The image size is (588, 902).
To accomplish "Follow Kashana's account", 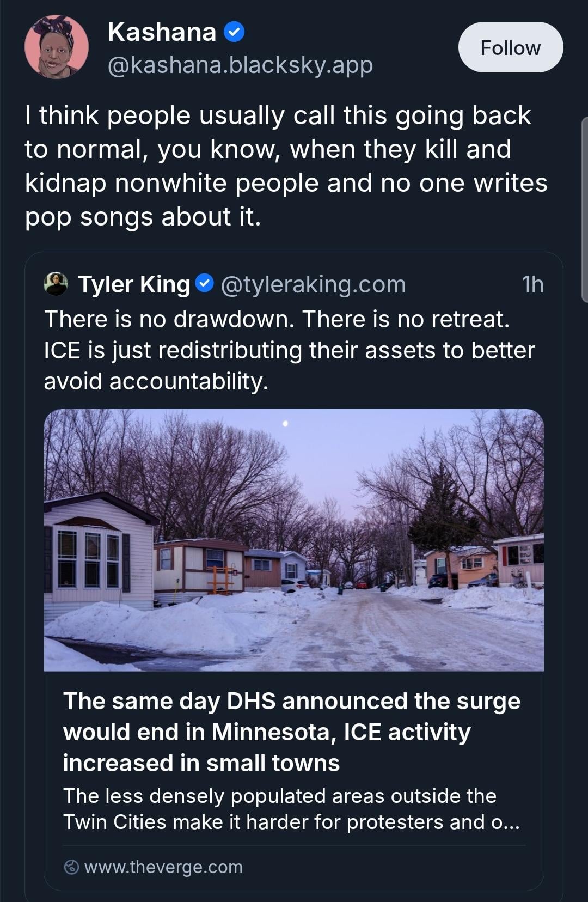I will 510,47.
